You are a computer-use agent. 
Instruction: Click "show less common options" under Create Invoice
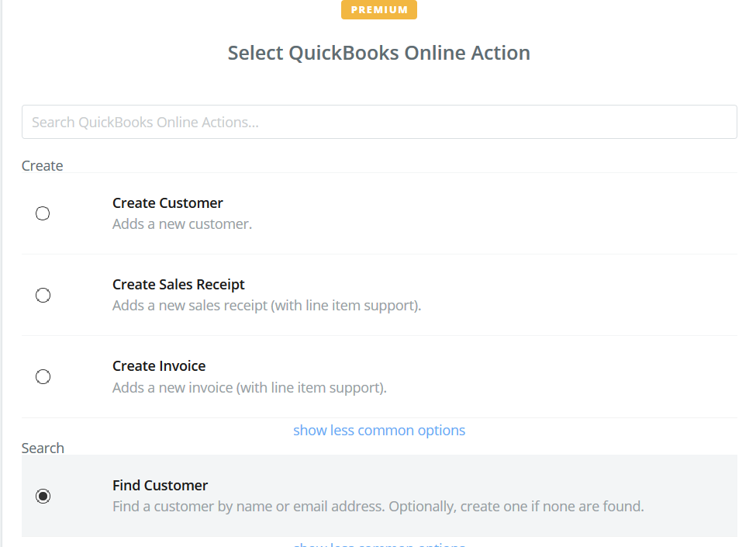pos(378,430)
